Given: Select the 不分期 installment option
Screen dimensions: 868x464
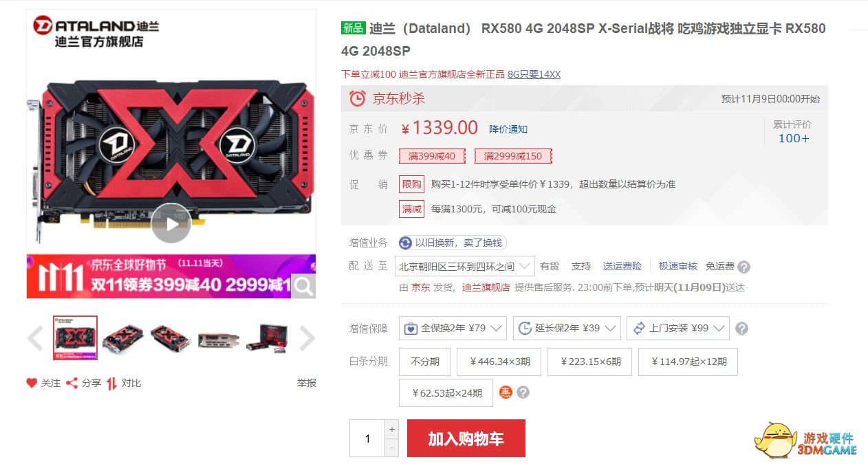Looking at the screenshot, I should pos(424,362).
